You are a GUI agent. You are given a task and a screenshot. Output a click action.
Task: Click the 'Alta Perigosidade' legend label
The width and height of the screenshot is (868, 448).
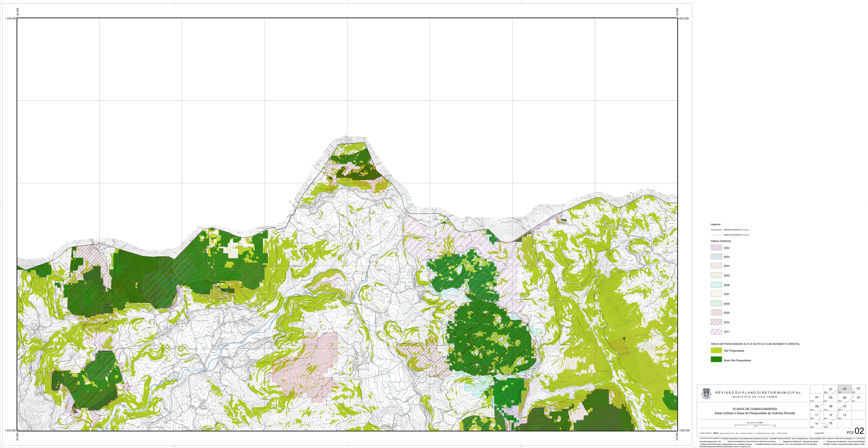point(734,351)
